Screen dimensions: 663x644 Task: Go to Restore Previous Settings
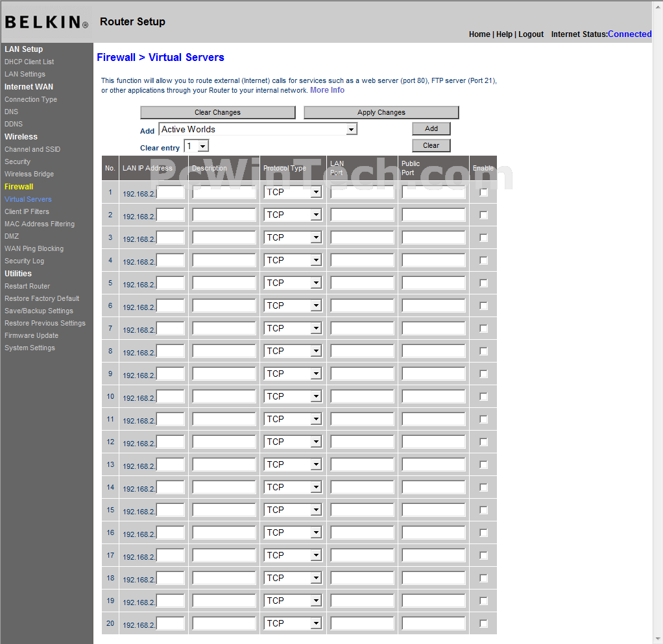[45, 323]
